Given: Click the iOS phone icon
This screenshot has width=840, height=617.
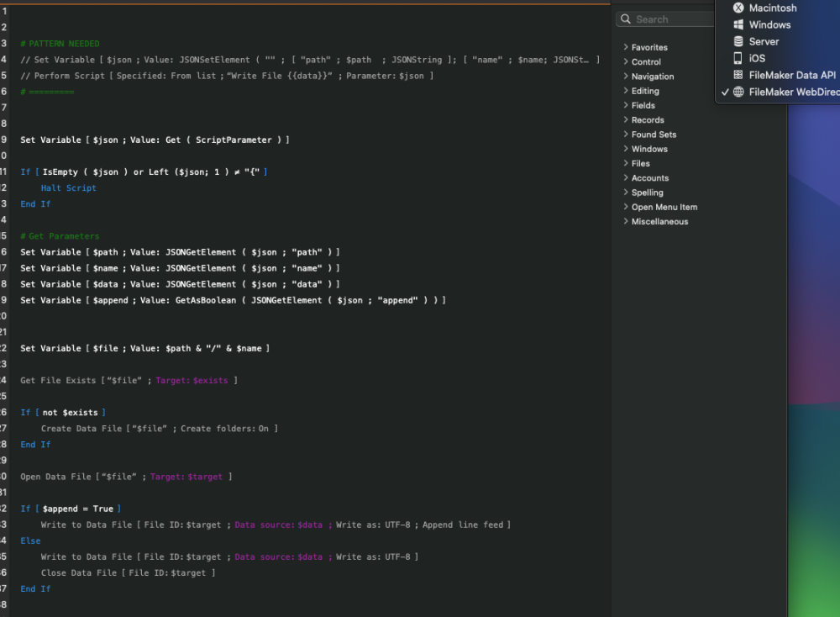Looking at the screenshot, I should [x=738, y=58].
